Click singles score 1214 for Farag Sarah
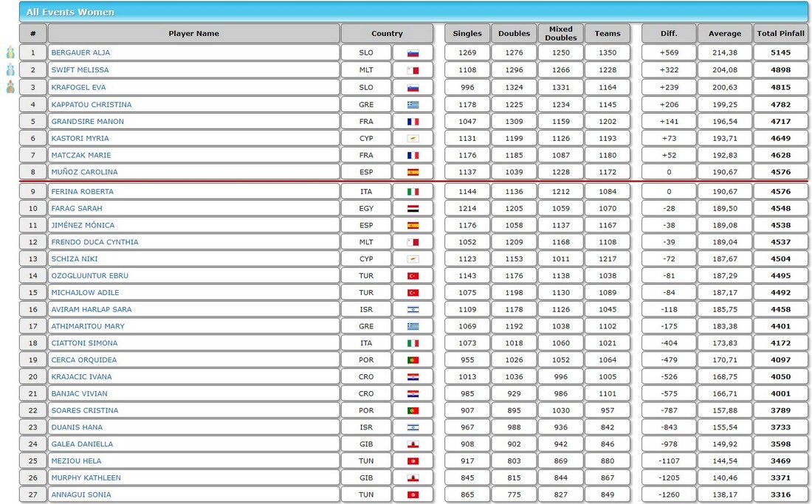 tap(467, 208)
